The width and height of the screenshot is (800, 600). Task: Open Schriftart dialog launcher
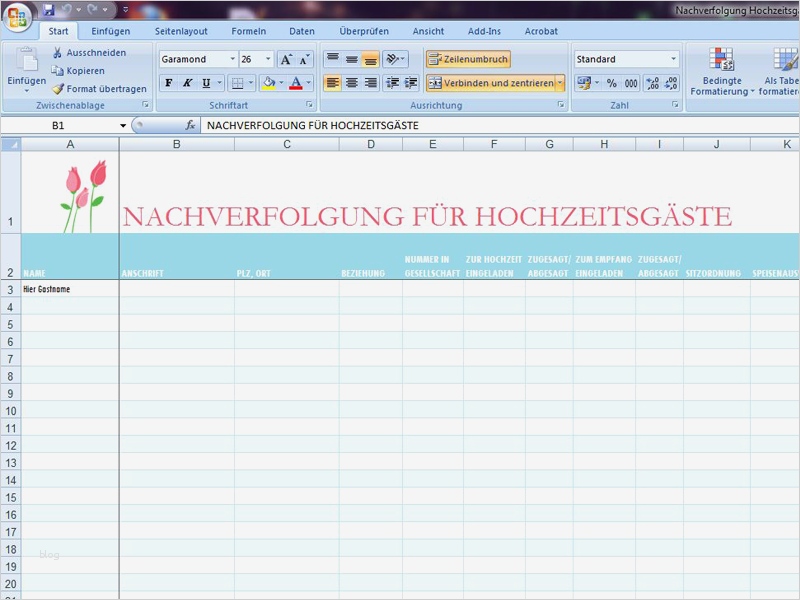(x=309, y=105)
